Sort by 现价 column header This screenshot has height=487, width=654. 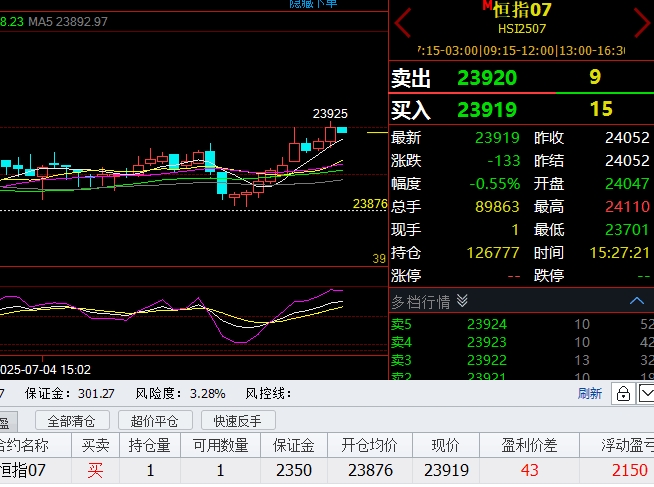point(446,445)
